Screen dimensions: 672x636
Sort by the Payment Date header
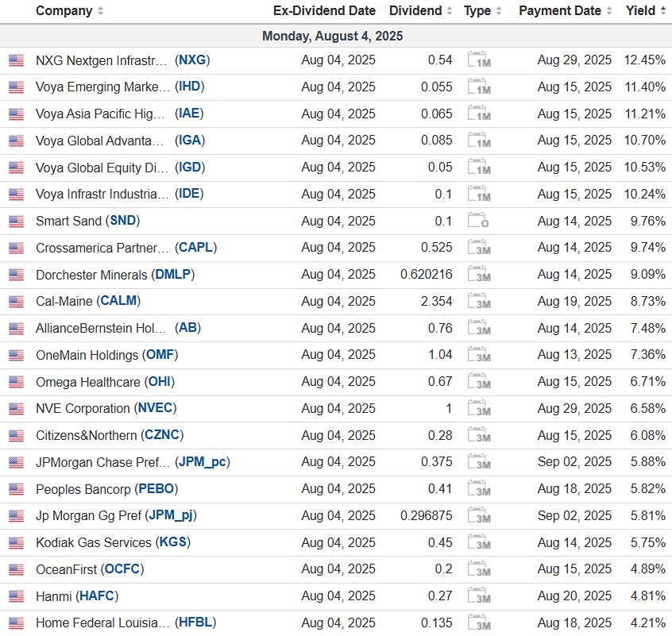pyautogui.click(x=565, y=11)
